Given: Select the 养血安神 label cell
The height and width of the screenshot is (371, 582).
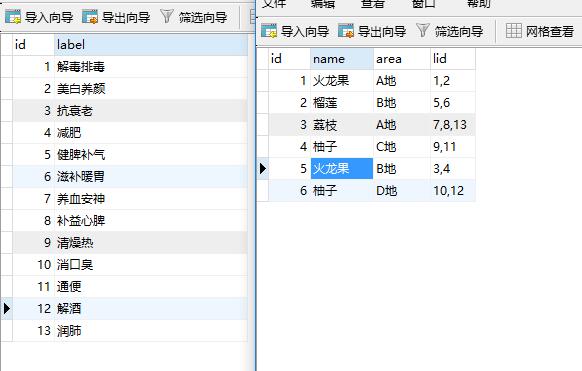Looking at the screenshot, I should 151,199.
